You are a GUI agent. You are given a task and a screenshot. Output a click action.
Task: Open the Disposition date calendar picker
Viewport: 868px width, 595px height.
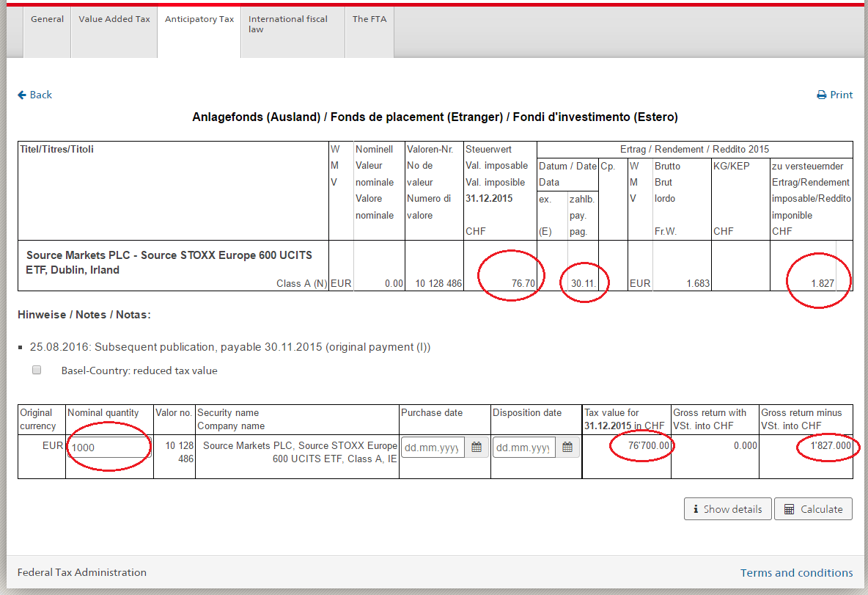[x=567, y=448]
